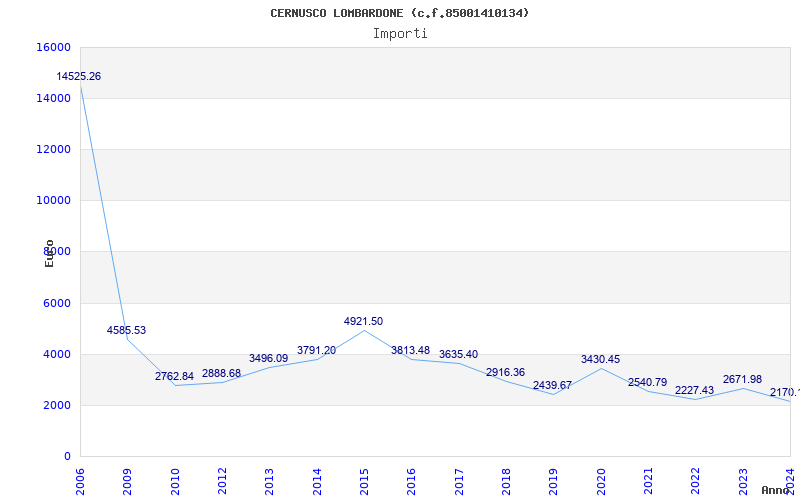Viewport: 800px width, 500px height.
Task: Select data label 2227.43
Action: tap(694, 390)
